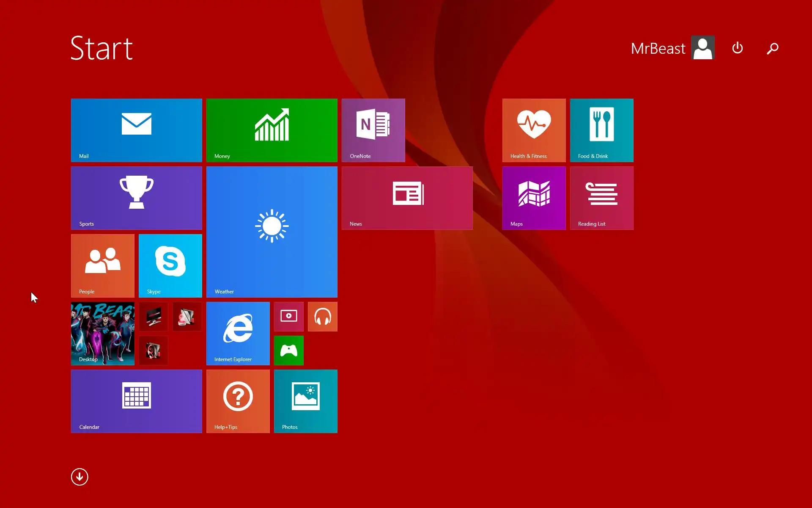
Task: Open the Xbox Games controller tile
Action: pos(288,350)
